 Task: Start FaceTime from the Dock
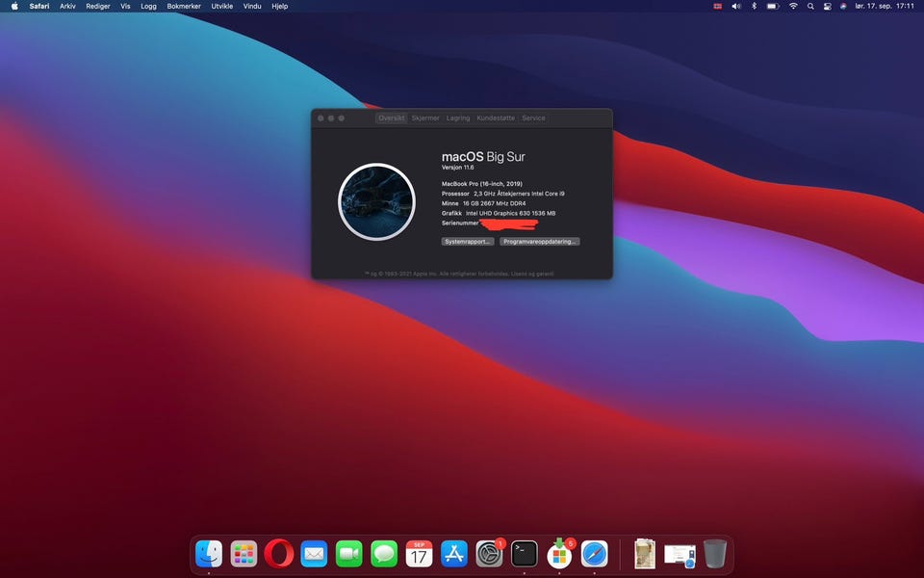(x=349, y=553)
